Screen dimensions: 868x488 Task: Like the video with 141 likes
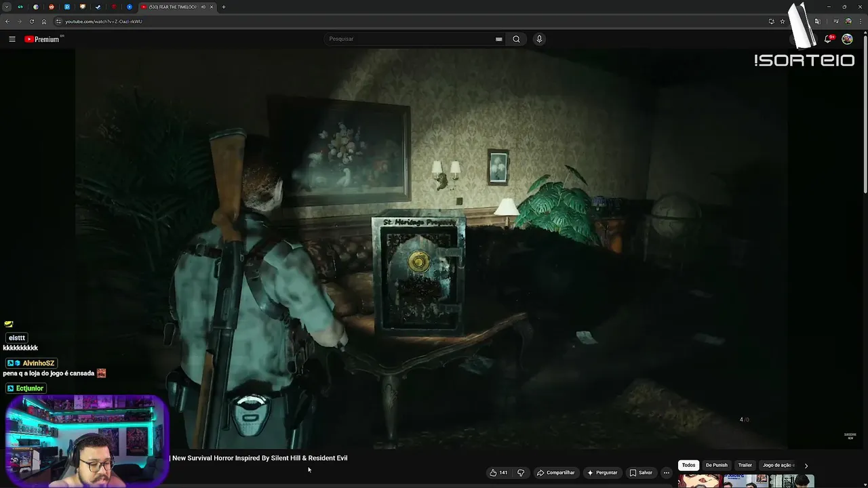pyautogui.click(x=498, y=472)
